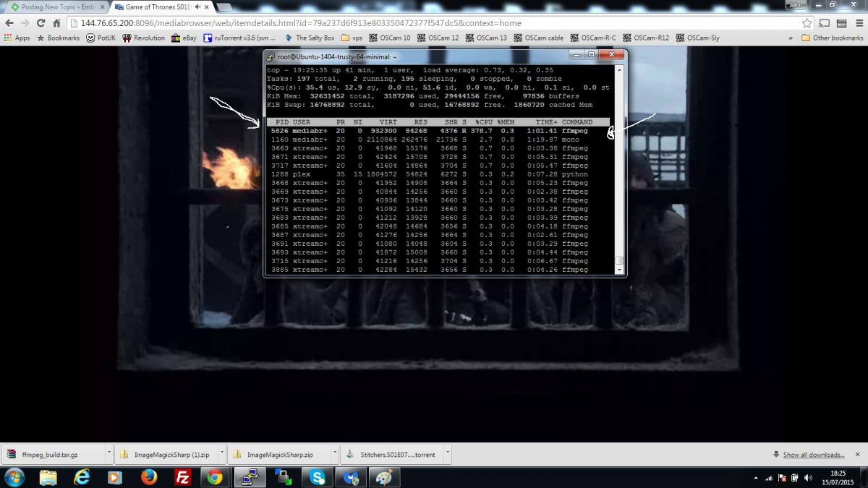Open the Windows Start menu

point(14,477)
